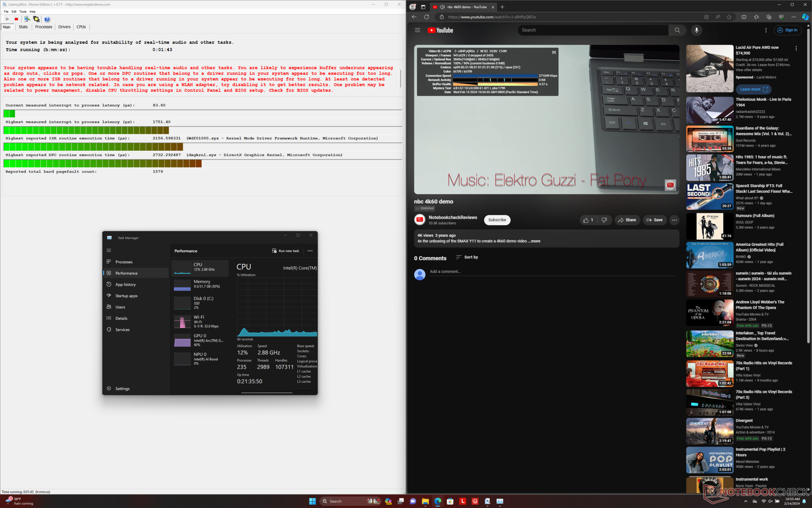Switch to the Processes tab in LatencyMon

(44, 27)
